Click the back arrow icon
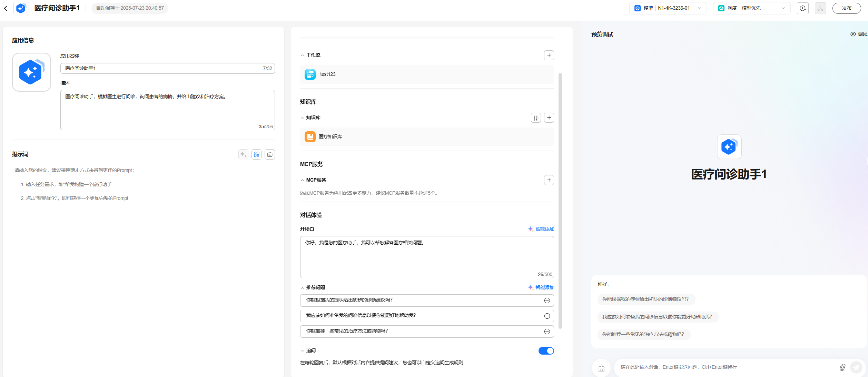 [6, 8]
